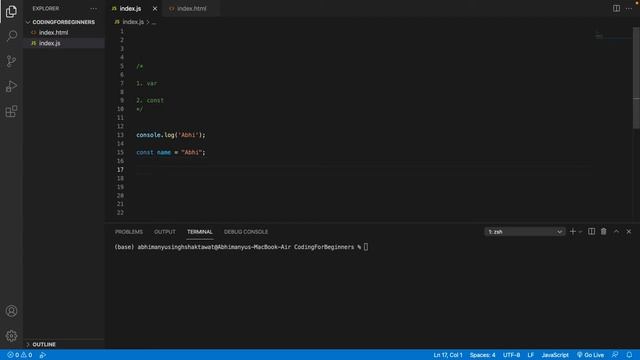Select the TERMINAL panel tab
The width and height of the screenshot is (640, 360).
coord(200,232)
